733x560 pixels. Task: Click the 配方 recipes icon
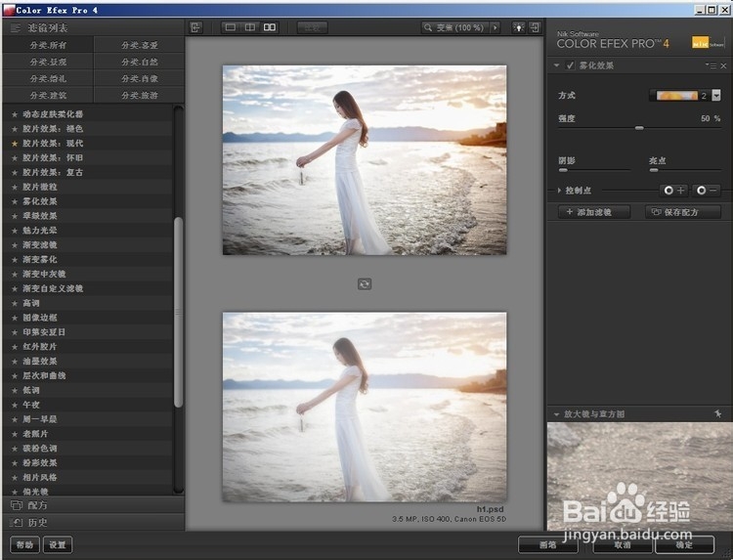click(x=17, y=505)
